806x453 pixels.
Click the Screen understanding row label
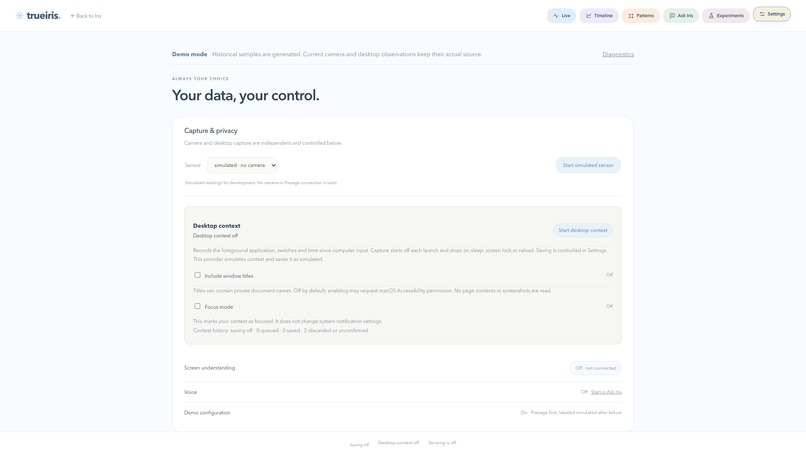[x=209, y=368]
